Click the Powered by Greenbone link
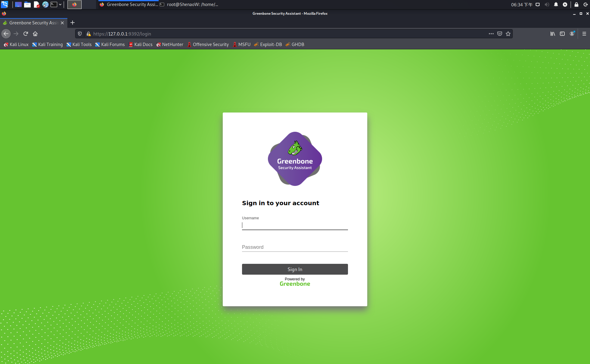 point(295,282)
